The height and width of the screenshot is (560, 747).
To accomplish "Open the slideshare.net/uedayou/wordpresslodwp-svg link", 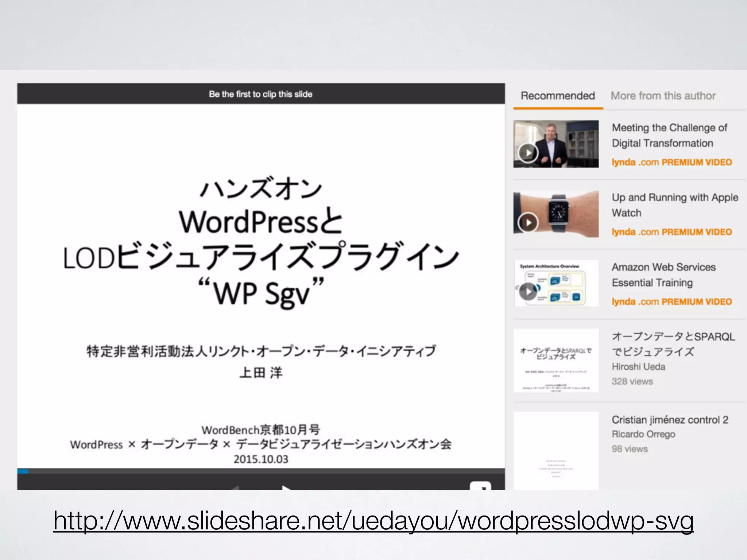I will 373,521.
